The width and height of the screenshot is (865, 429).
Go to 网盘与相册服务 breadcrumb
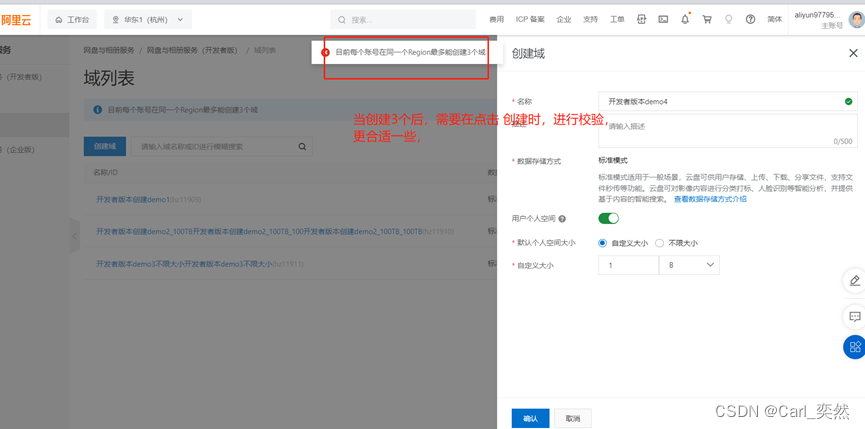109,50
